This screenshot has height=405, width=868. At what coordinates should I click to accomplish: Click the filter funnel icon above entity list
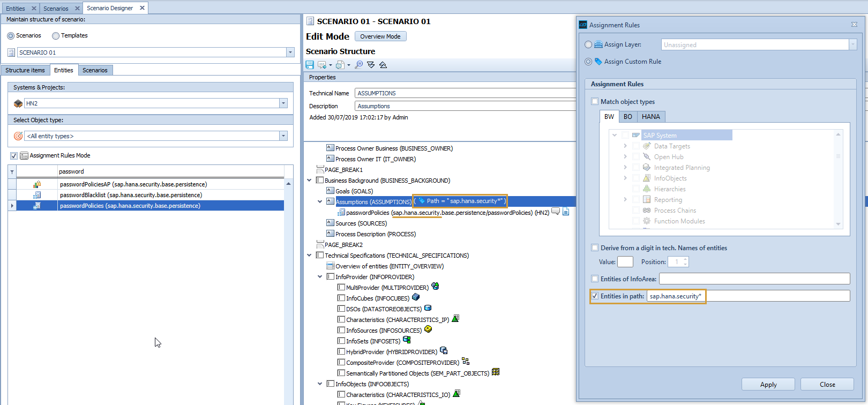(12, 171)
